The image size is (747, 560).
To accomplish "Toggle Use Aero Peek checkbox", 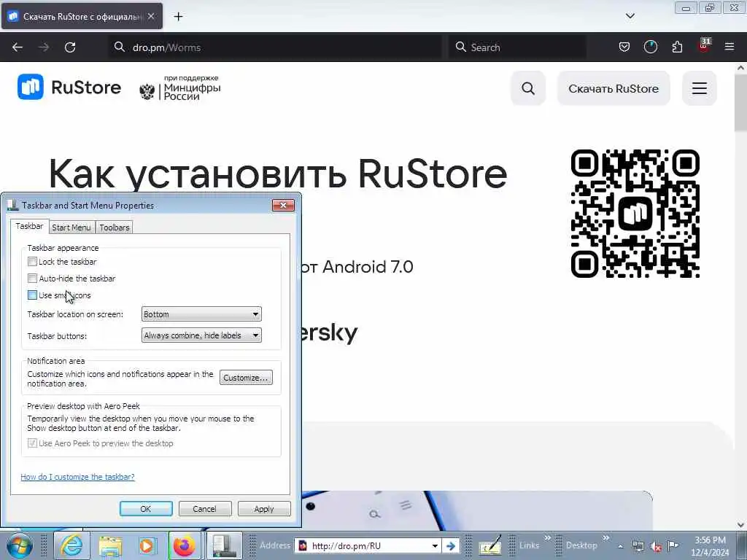I will pyautogui.click(x=32, y=443).
